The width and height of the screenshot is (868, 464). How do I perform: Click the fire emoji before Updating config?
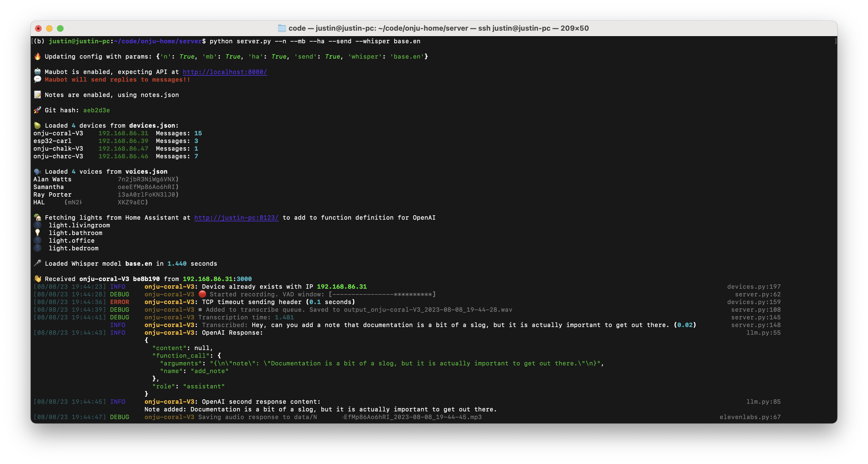38,56
